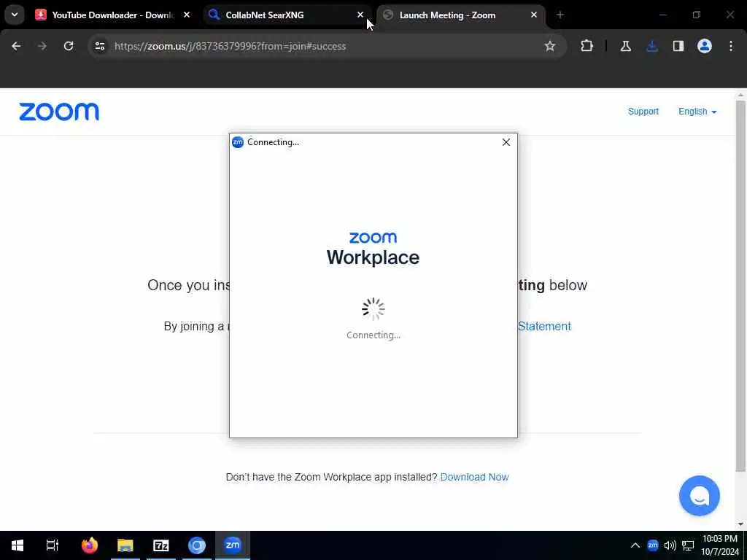
Task: Click the Statement link behind dialog
Action: 544,326
